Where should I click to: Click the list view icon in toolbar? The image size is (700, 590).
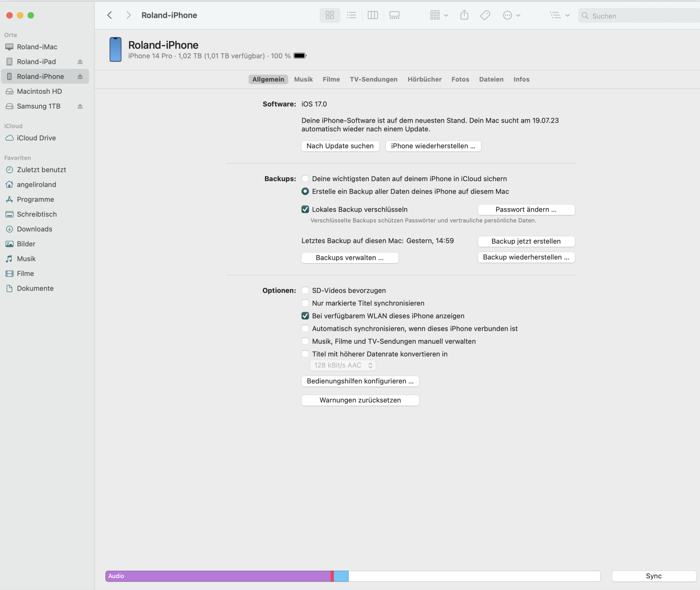pos(351,15)
